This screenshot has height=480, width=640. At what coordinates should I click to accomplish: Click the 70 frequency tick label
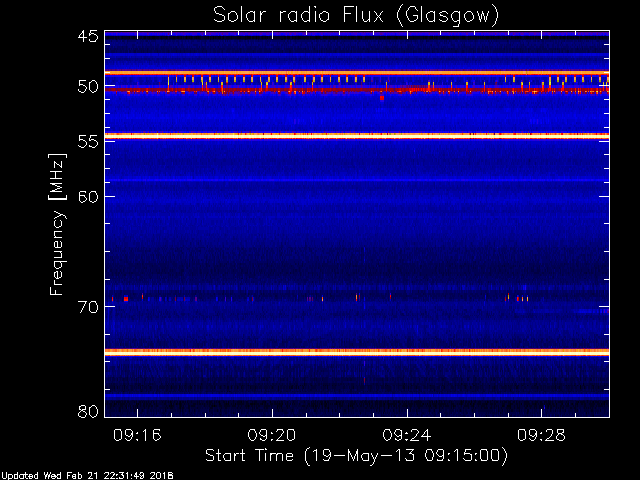click(x=88, y=307)
